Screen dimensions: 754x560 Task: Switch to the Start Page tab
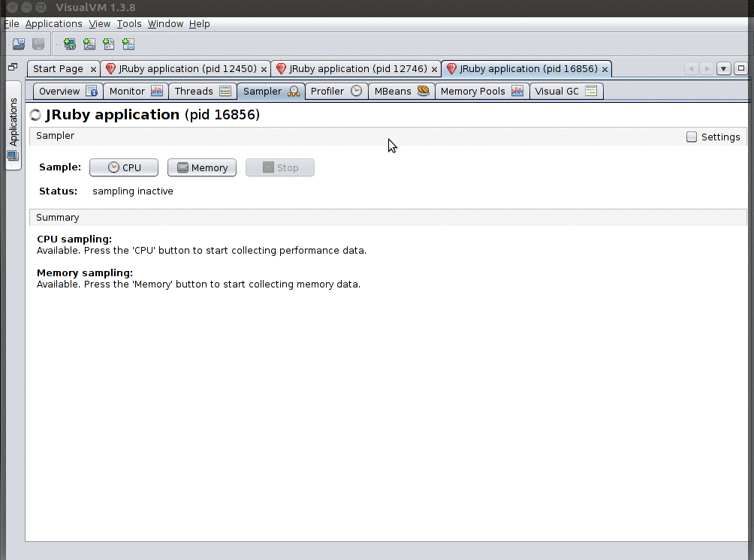58,69
